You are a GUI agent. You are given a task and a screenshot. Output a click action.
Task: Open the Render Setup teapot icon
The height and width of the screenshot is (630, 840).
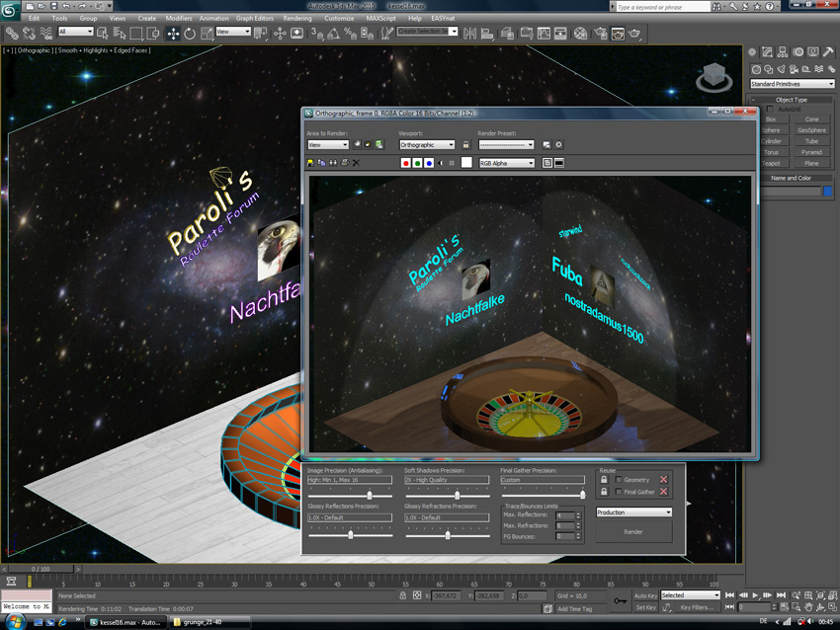601,34
